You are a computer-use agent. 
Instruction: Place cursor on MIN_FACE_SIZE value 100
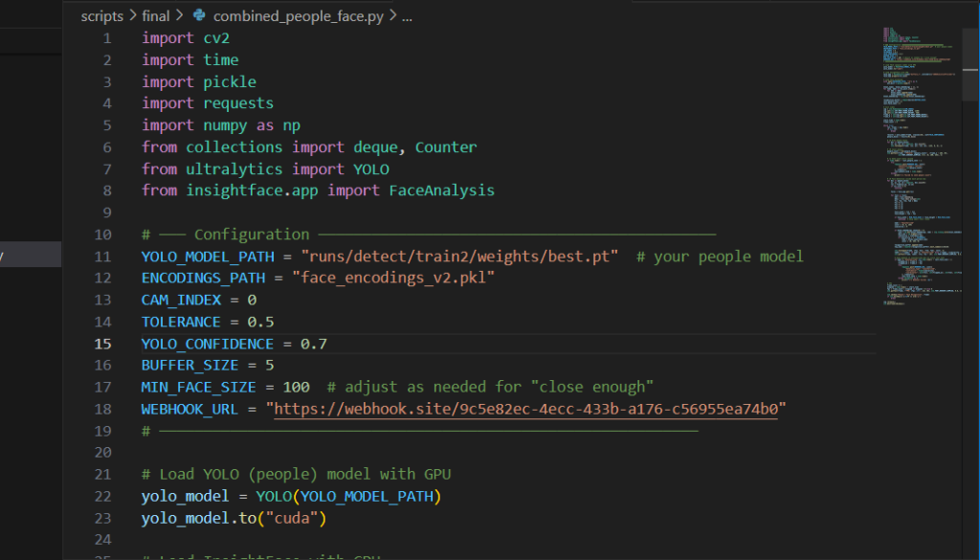click(x=296, y=387)
